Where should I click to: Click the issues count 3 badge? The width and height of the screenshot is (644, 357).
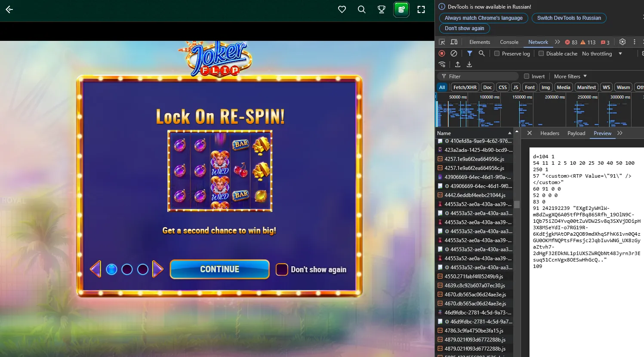coord(605,42)
